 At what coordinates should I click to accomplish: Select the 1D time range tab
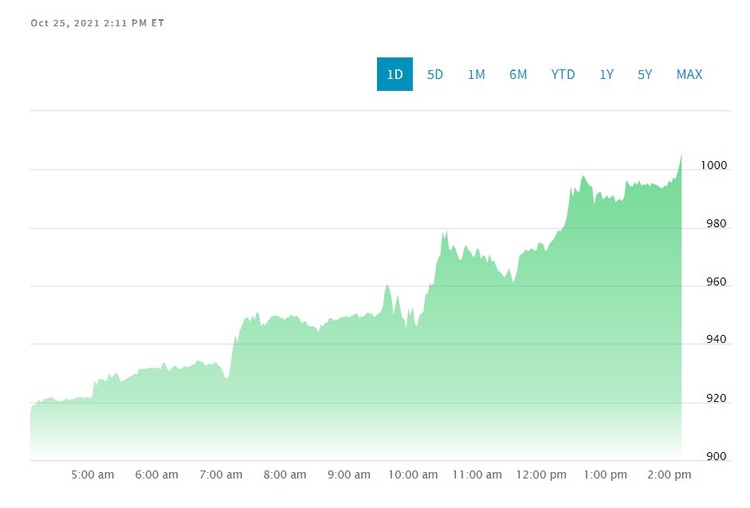pos(394,74)
